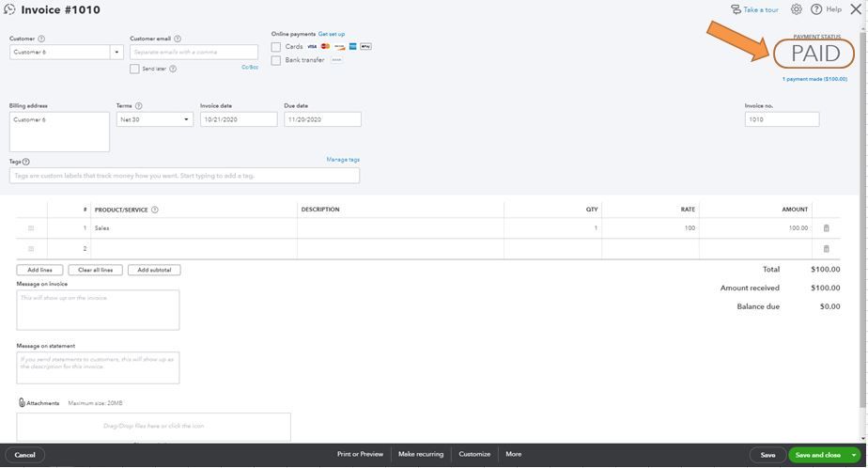This screenshot has width=868, height=468.
Task: Click the amount 100.00 in line 1
Action: click(798, 228)
